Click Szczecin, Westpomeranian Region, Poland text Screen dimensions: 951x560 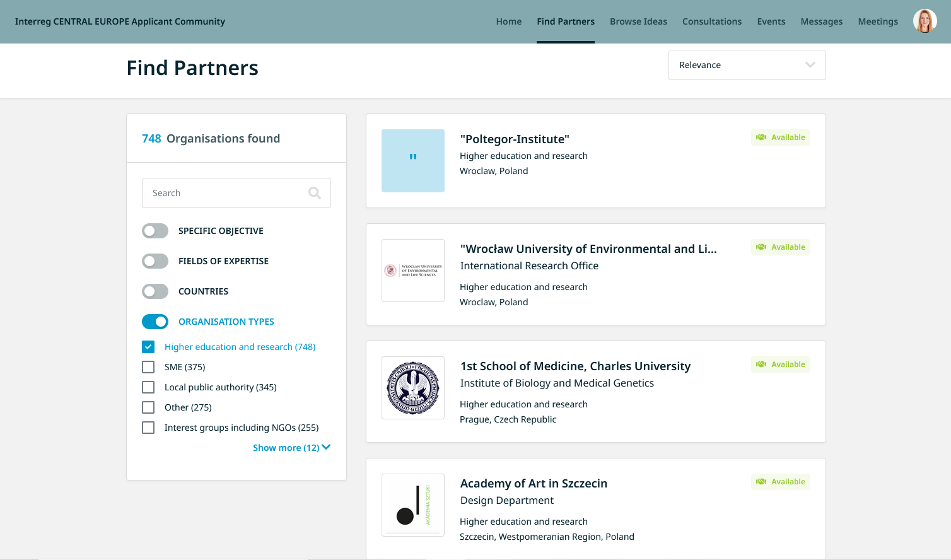(547, 537)
